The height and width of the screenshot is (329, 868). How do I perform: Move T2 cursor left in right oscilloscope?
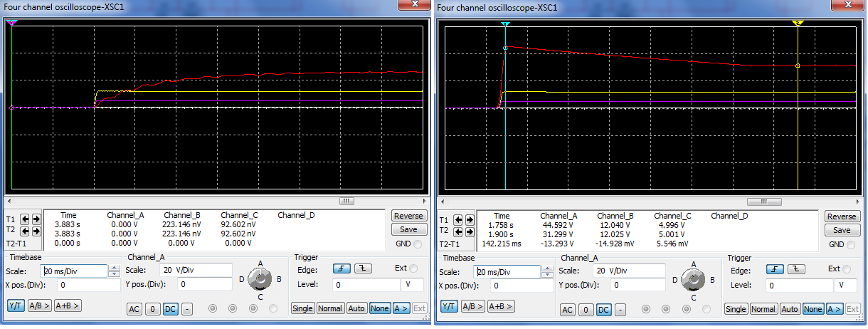[x=456, y=231]
